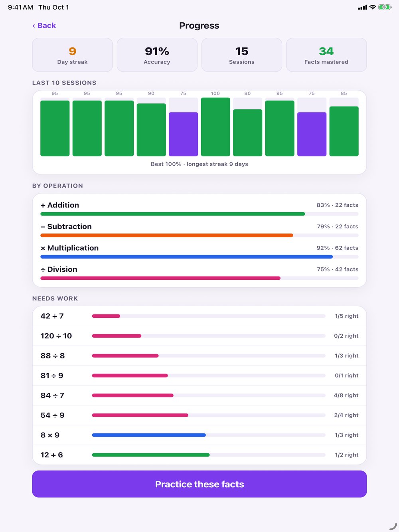Tap the "75% · 42 facts" value
This screenshot has height=532, width=399.
pyautogui.click(x=338, y=269)
